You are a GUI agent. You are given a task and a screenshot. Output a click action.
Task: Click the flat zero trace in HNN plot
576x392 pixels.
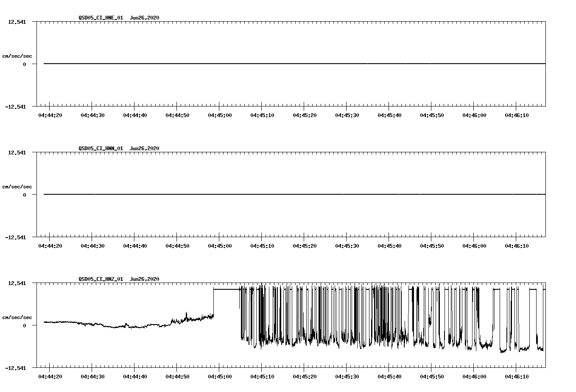[294, 194]
